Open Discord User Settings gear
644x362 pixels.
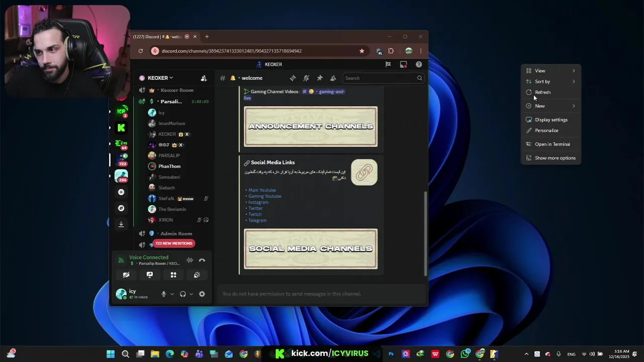click(x=202, y=294)
